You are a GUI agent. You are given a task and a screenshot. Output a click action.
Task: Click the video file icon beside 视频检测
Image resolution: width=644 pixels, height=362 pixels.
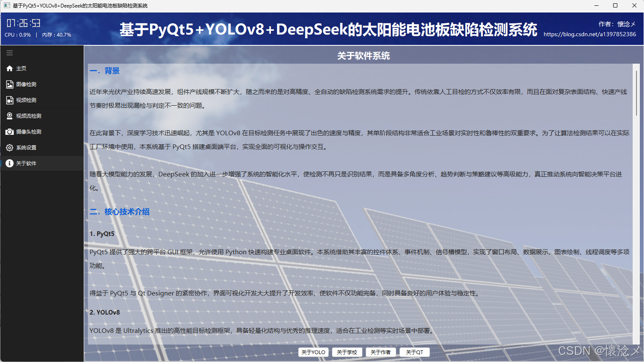(10, 100)
